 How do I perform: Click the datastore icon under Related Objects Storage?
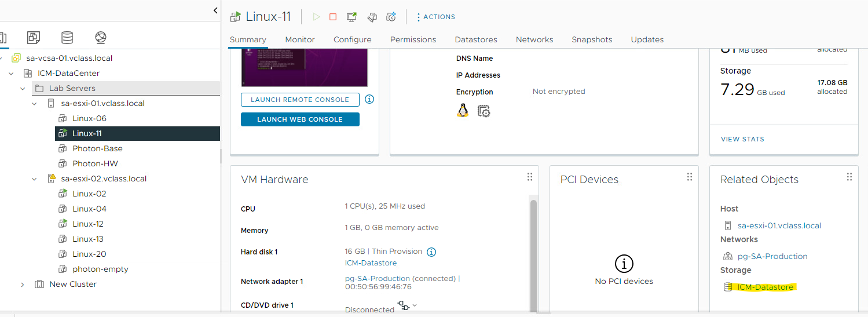(728, 287)
